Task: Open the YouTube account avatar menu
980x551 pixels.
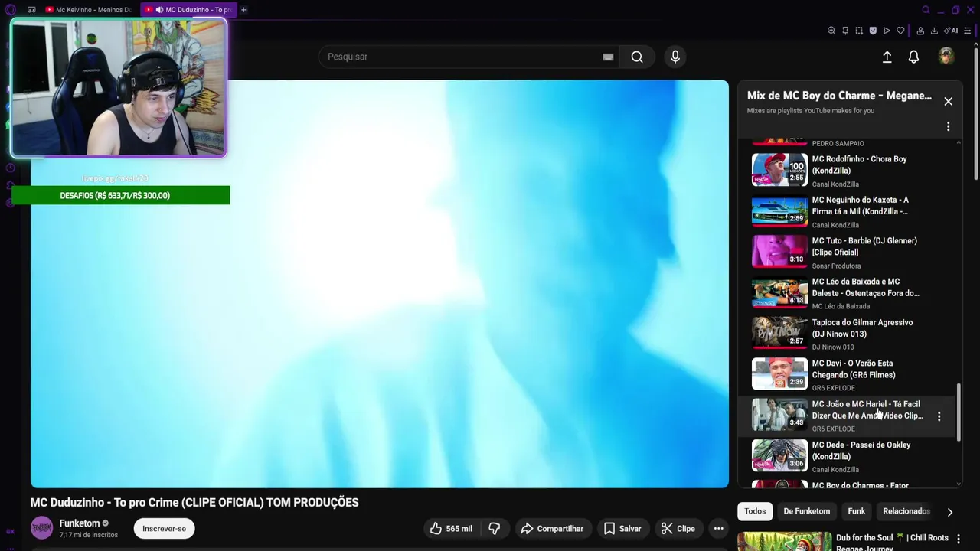Action: pyautogui.click(x=946, y=56)
